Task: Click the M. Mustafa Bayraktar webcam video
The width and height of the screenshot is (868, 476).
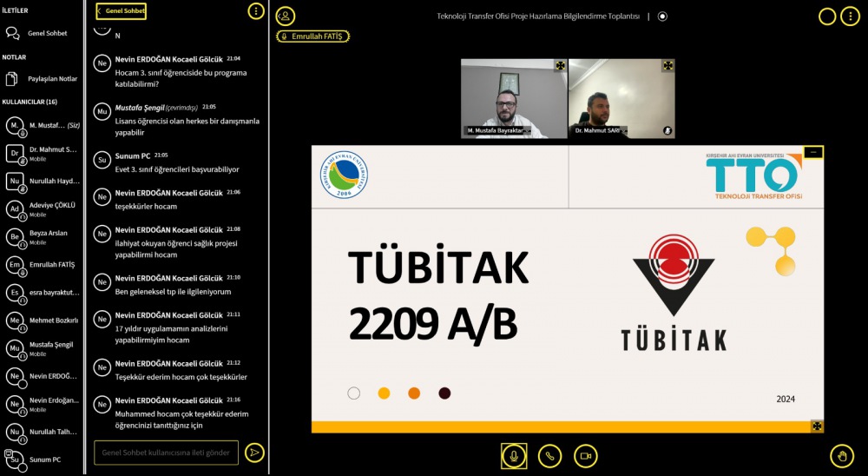Action: (x=514, y=99)
